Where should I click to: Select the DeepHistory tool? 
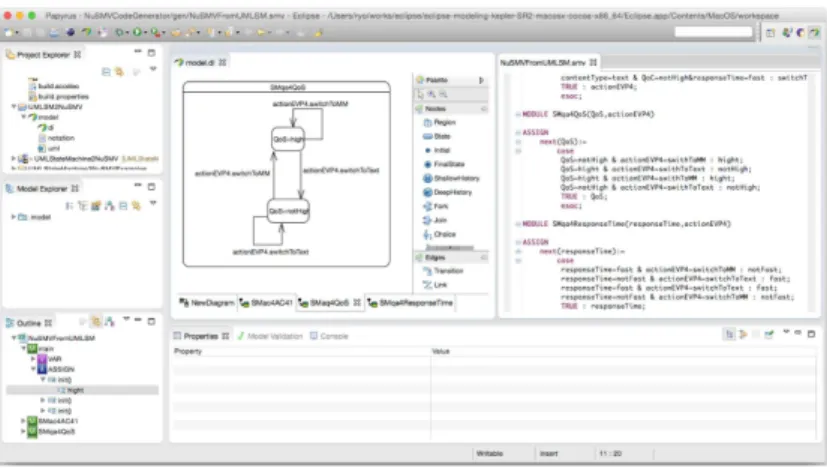click(448, 192)
